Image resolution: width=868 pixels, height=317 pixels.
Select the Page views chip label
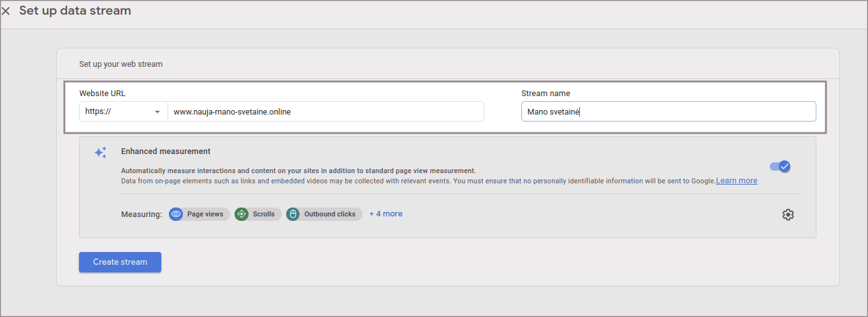[205, 214]
